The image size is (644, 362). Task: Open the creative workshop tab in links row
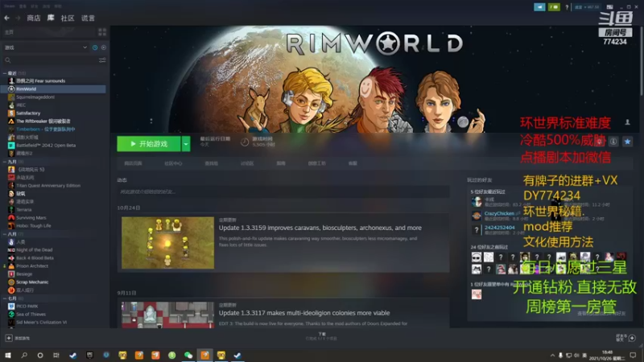pos(316,163)
